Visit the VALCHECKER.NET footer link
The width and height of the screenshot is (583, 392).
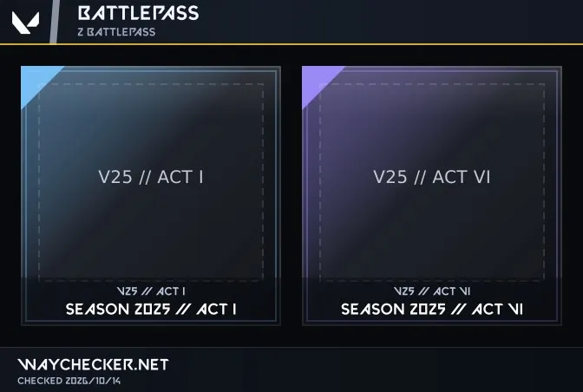[x=93, y=364]
